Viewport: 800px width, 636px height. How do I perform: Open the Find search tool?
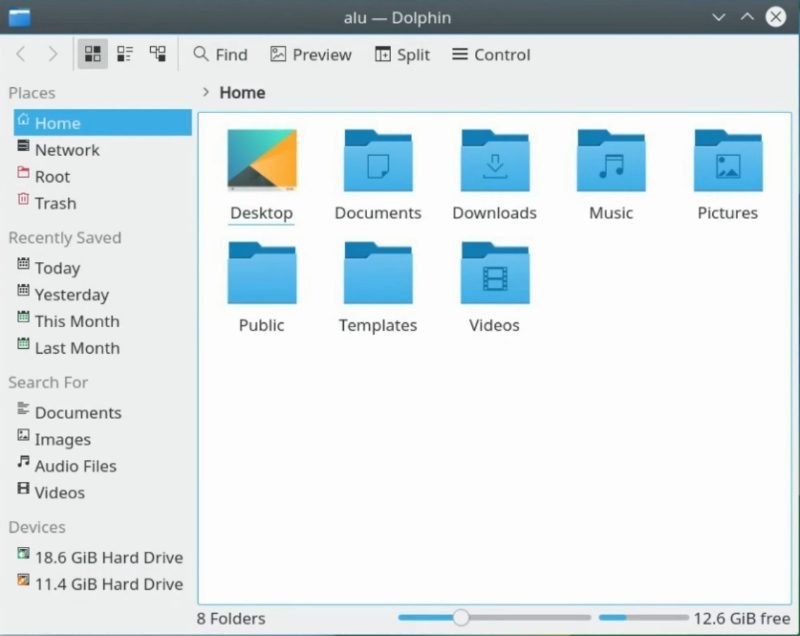(x=220, y=55)
